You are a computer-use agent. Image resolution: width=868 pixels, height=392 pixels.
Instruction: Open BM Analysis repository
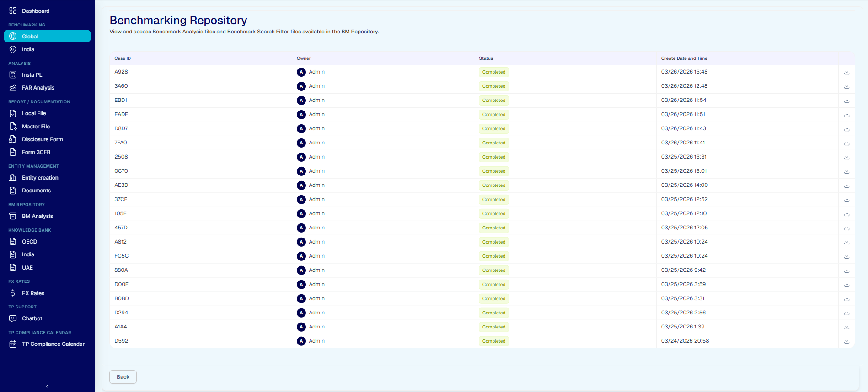(x=47, y=216)
